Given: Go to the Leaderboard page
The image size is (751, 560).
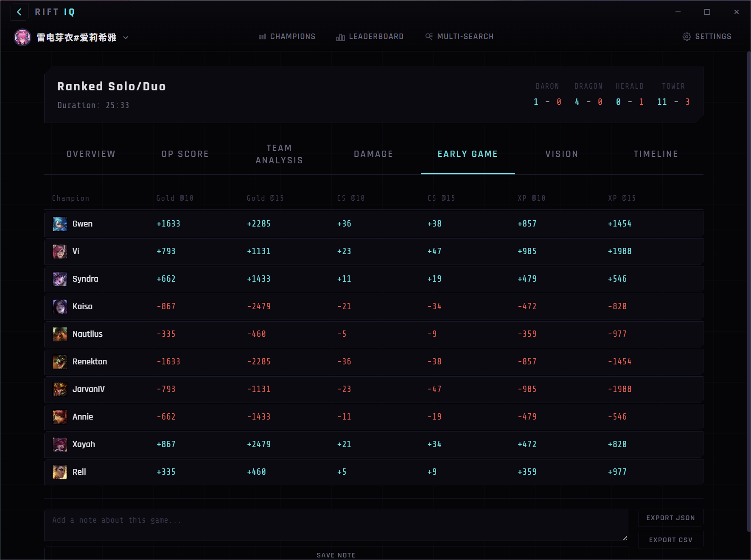Looking at the screenshot, I should 370,36.
